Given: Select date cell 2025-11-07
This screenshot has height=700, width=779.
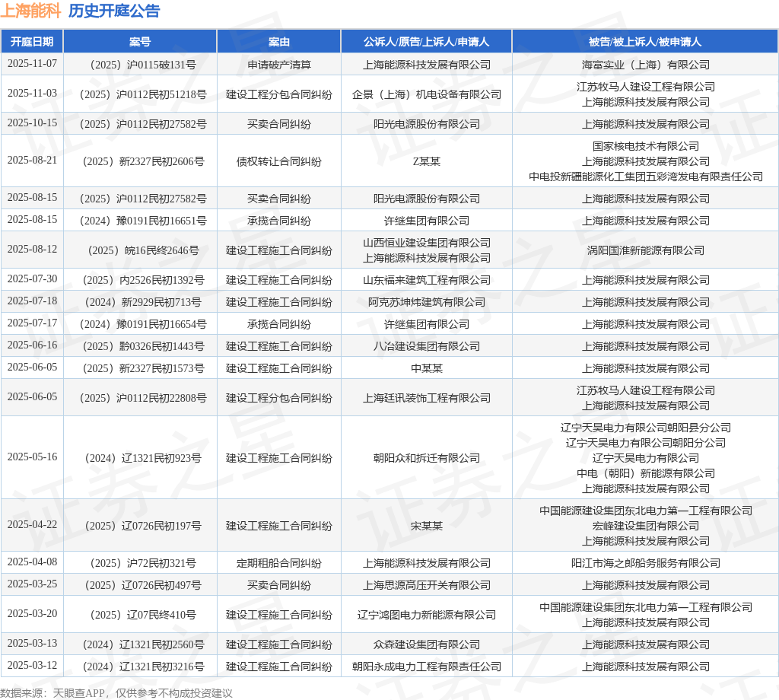Looking at the screenshot, I should 32,64.
